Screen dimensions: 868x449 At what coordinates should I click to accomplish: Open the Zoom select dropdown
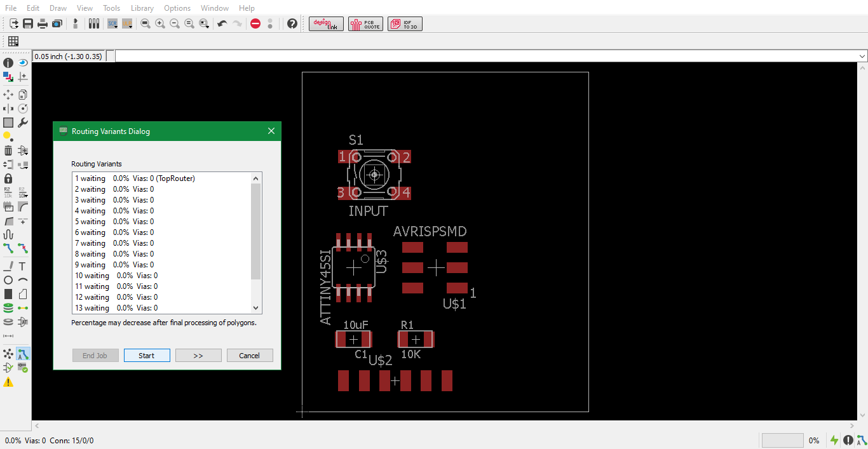pyautogui.click(x=204, y=23)
